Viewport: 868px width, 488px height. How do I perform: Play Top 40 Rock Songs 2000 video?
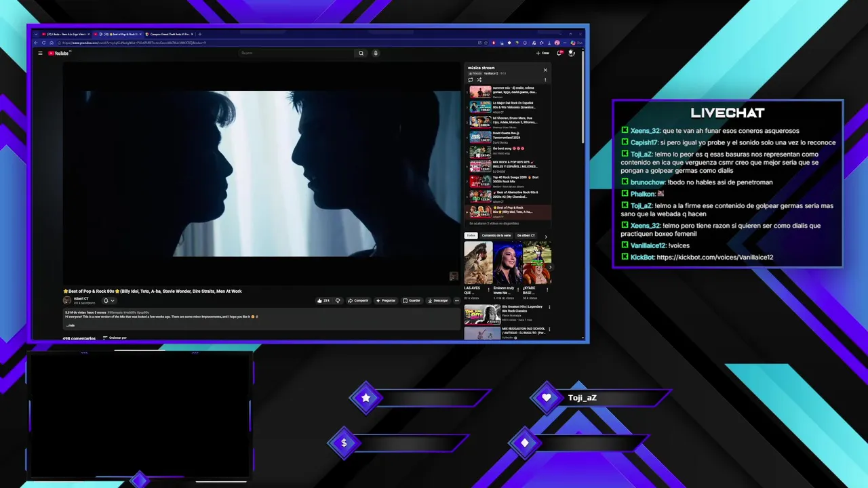coord(509,182)
